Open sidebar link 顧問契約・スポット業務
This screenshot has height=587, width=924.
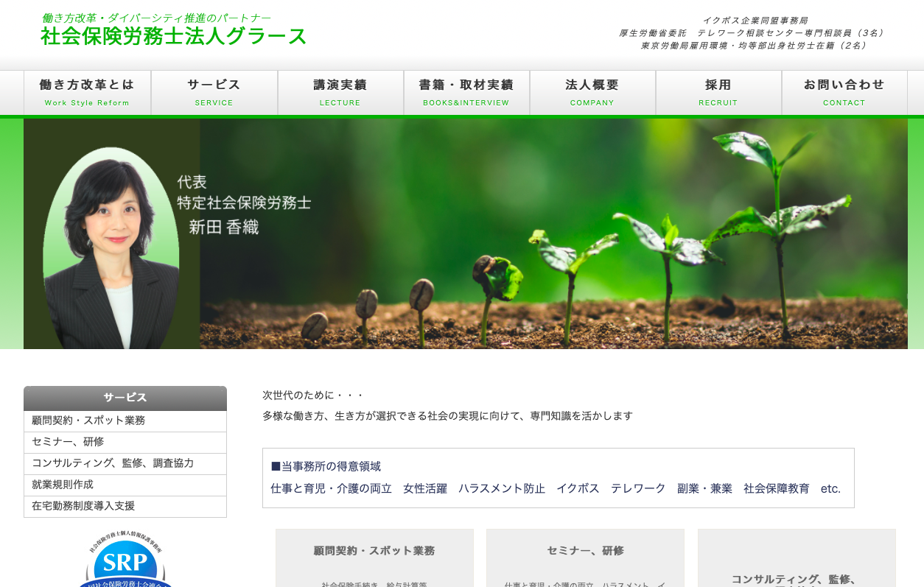(125, 421)
